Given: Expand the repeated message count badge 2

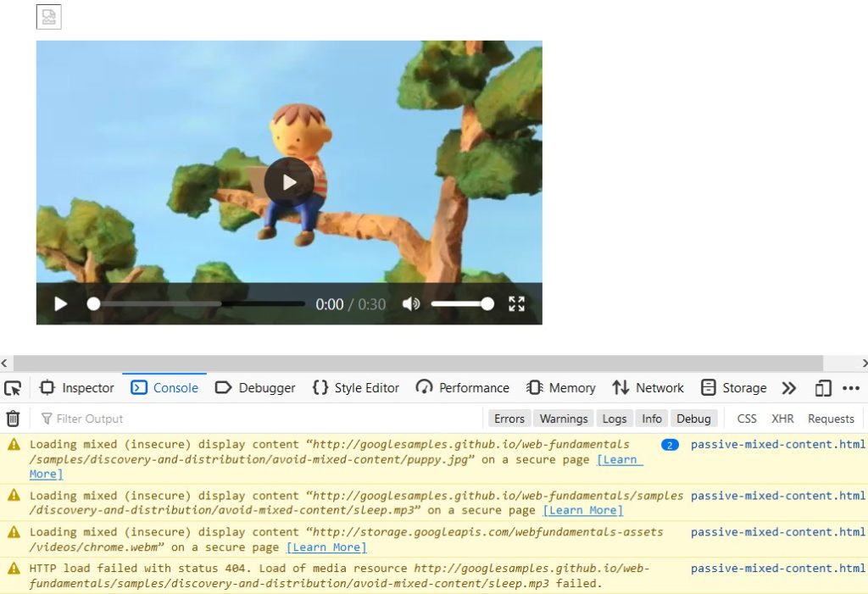Looking at the screenshot, I should (x=670, y=445).
